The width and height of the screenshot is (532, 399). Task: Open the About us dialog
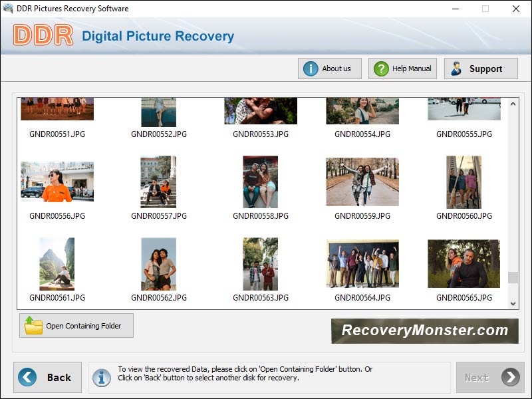click(x=329, y=68)
